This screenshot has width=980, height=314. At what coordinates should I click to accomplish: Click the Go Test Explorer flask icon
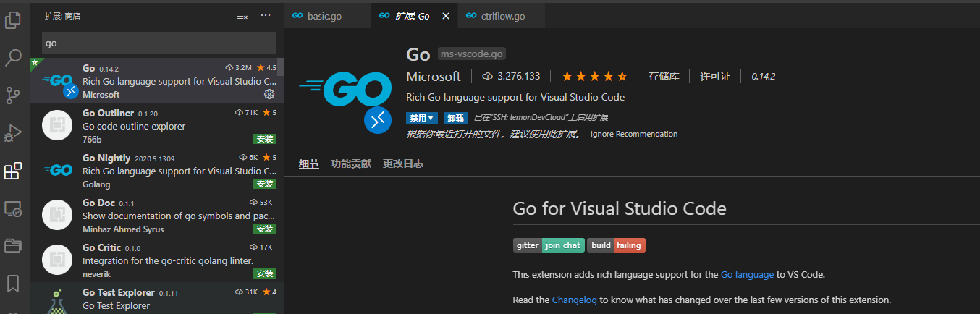tap(56, 302)
